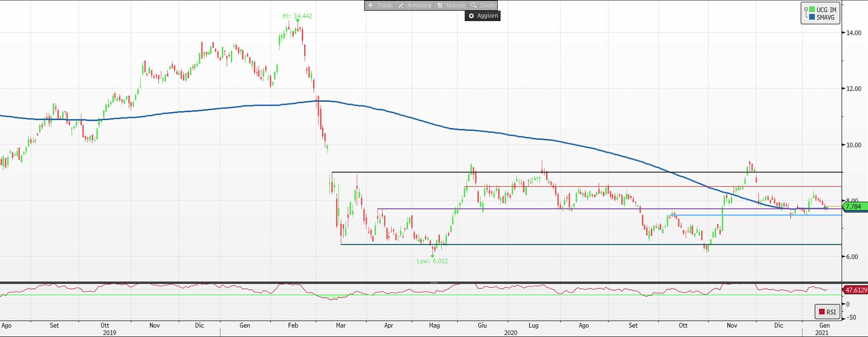Viewport: 868px width, 337px height.
Task: Click the red RSI legend swatch
Action: pos(822,312)
